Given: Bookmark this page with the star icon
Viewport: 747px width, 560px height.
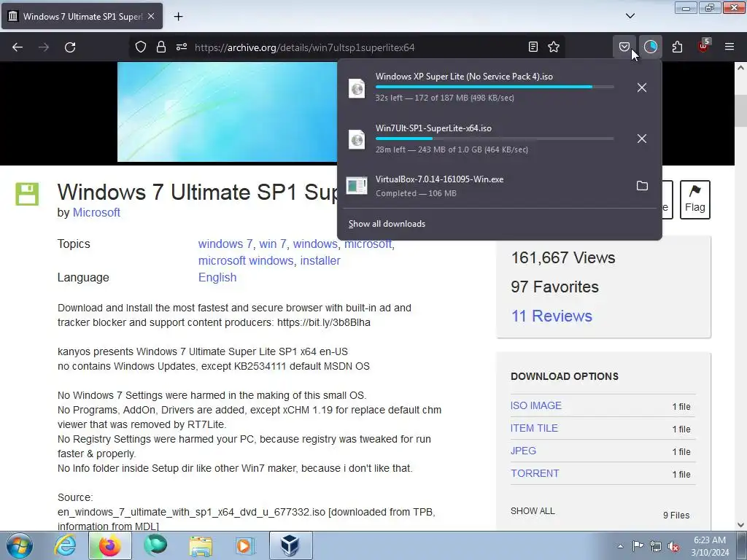Looking at the screenshot, I should 554,47.
